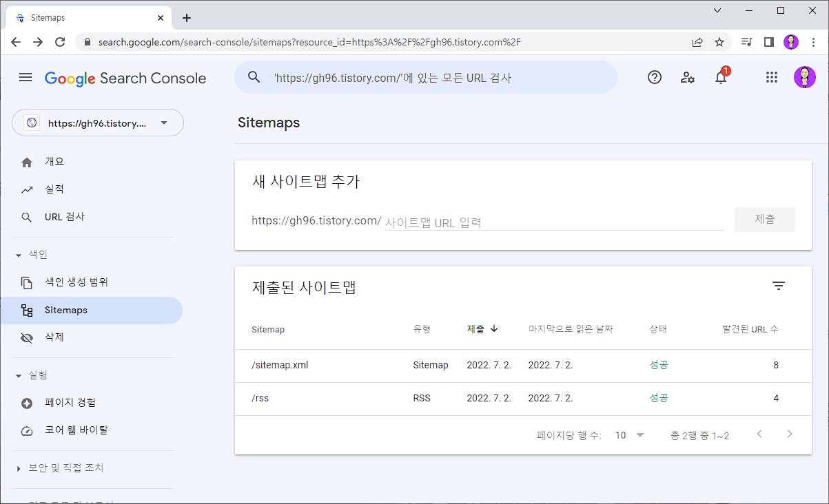Image resolution: width=829 pixels, height=504 pixels.
Task: Open the Google account avatar in Search Console
Action: [x=804, y=77]
